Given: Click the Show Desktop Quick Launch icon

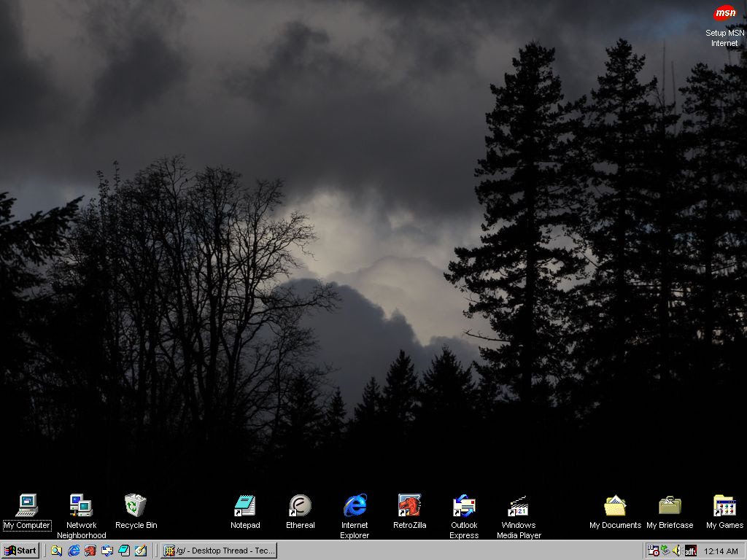Looking at the screenshot, I should click(x=141, y=551).
